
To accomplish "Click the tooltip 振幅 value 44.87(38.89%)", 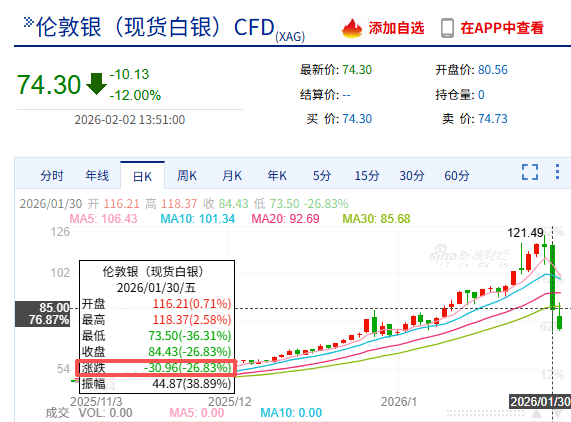I will click(192, 383).
